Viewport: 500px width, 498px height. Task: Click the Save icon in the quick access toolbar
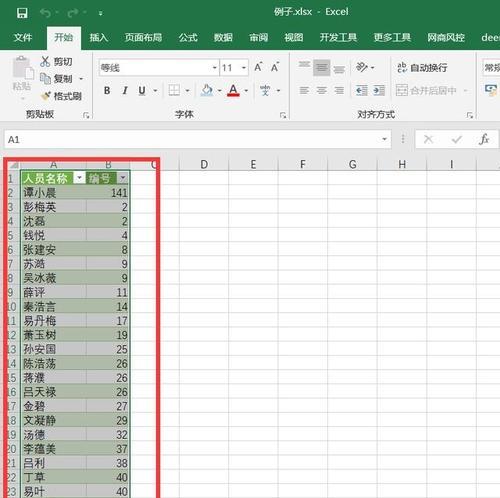tap(22, 13)
